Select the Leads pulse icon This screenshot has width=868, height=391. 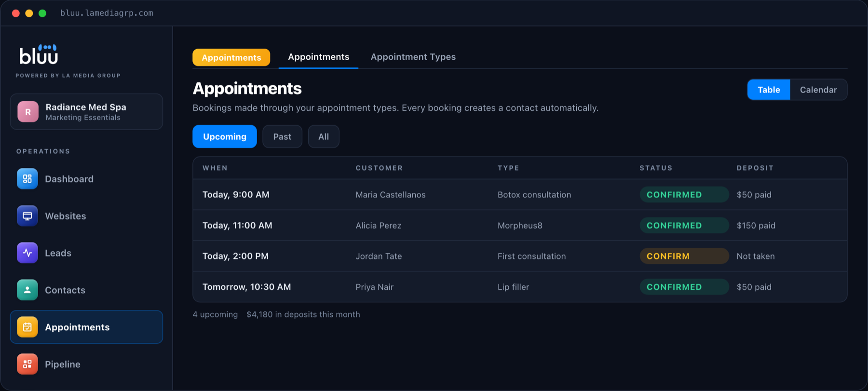point(27,253)
